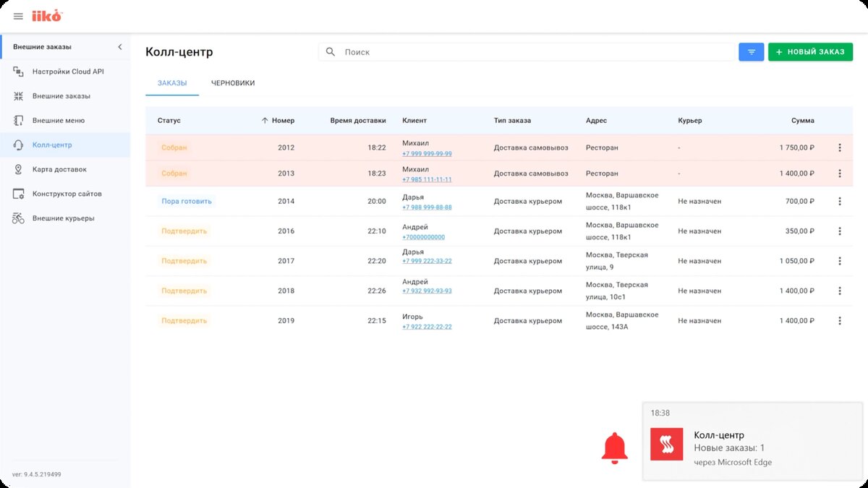This screenshot has width=868, height=488.
Task: Click the Новый заказ green button
Action: click(x=810, y=52)
